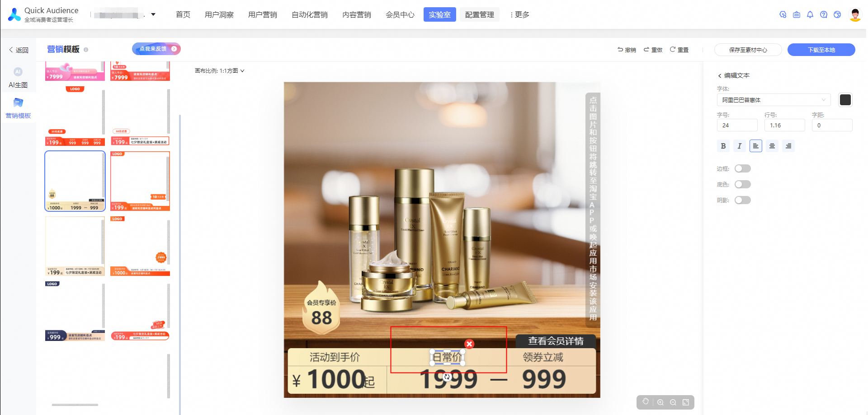This screenshot has width=868, height=415.
Task: Open the help question-mark icon
Action: click(824, 14)
